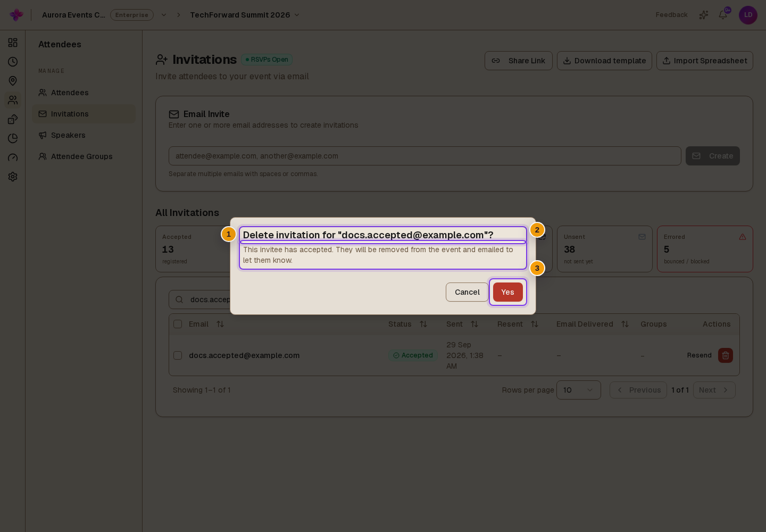
Task: Toggle the select-all checkbox in table header
Action: tap(178, 324)
